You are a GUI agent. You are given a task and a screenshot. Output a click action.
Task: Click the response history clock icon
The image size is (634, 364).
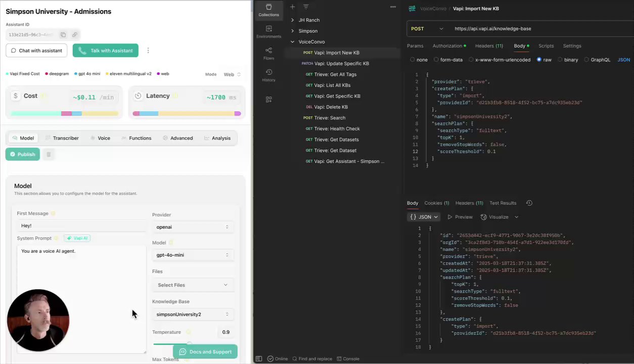click(x=529, y=203)
